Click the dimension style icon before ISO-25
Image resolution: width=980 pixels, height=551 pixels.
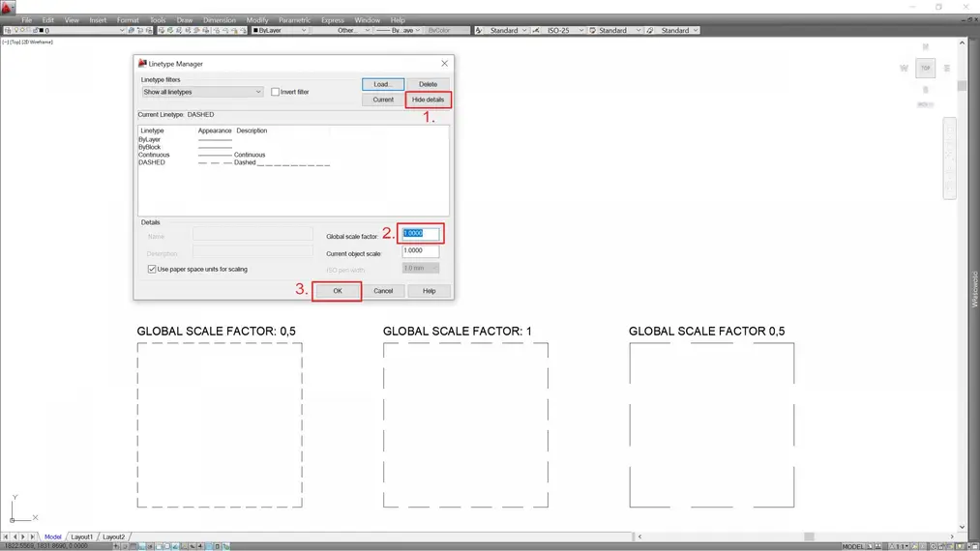(536, 30)
